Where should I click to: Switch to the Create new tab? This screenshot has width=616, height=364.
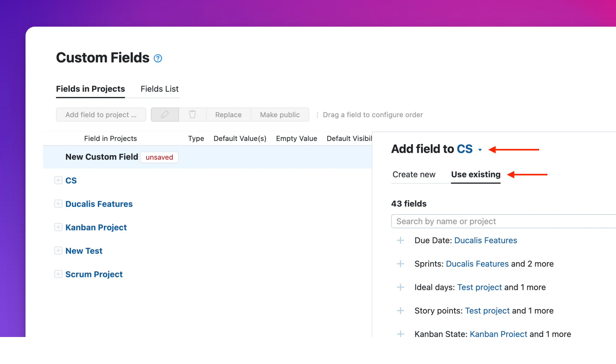tap(414, 174)
